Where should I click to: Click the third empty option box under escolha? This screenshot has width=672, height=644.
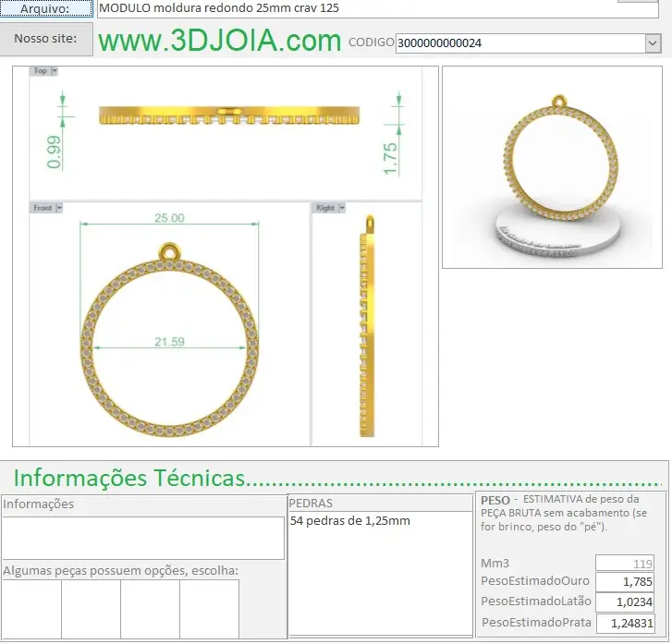coord(150,609)
